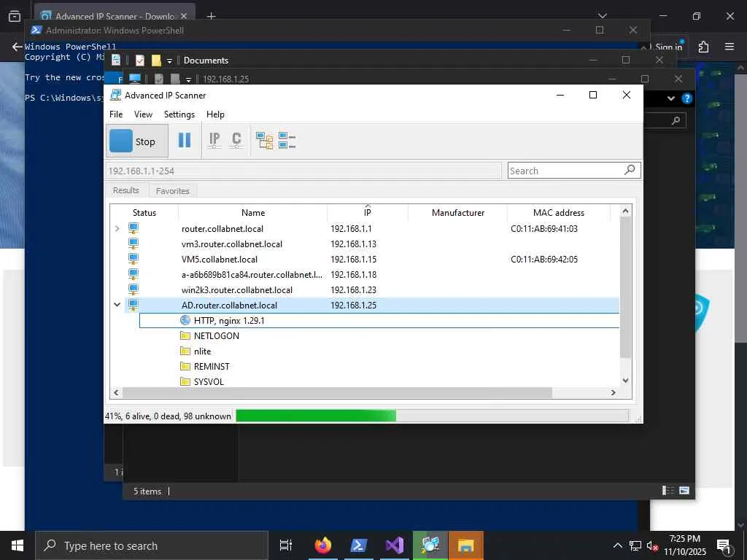Sort by MAC address column header
This screenshot has height=560, width=747.
559,213
